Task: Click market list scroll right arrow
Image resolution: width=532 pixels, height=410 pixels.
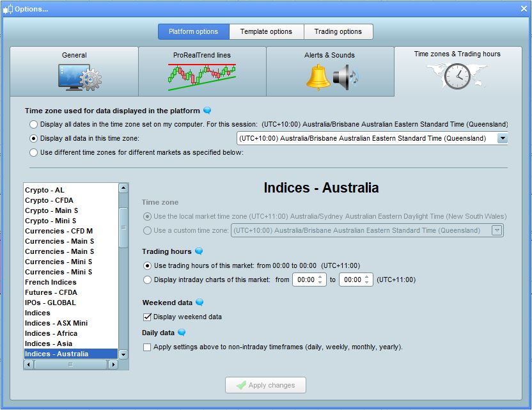Action: click(113, 365)
